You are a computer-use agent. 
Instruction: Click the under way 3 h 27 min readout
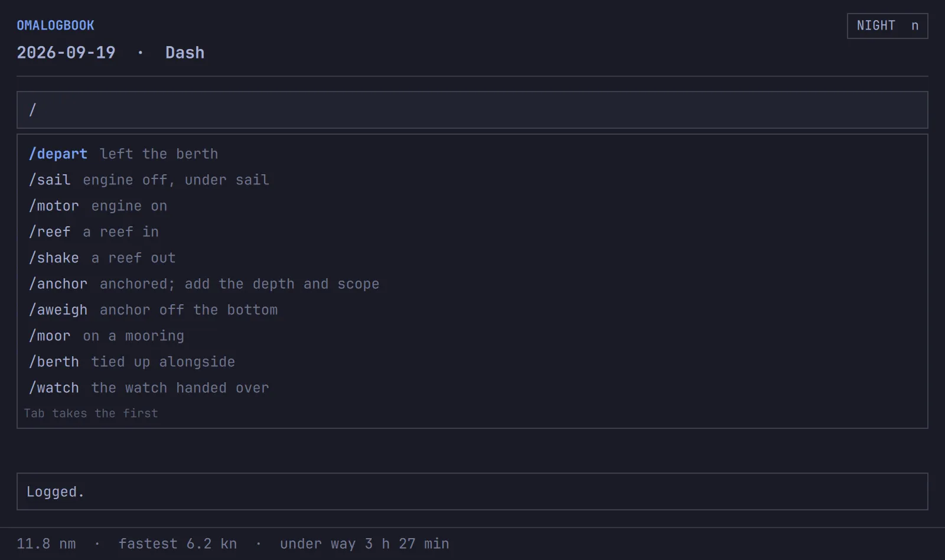tap(364, 543)
